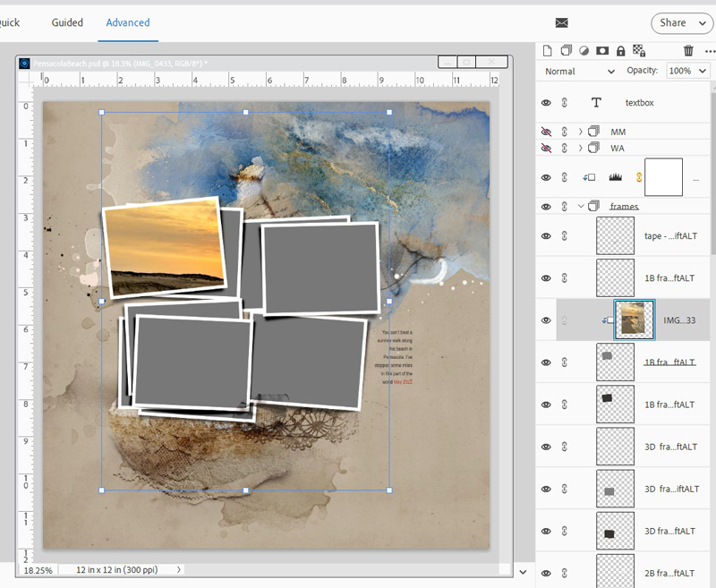
Task: Click the Opacity label
Action: click(642, 71)
